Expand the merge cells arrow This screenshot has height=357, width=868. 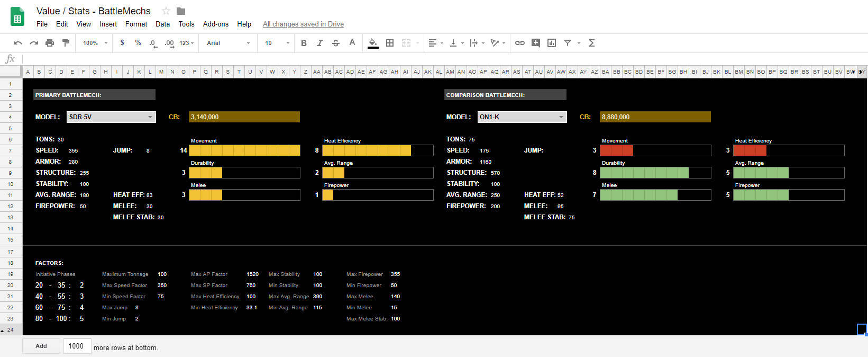tap(418, 43)
